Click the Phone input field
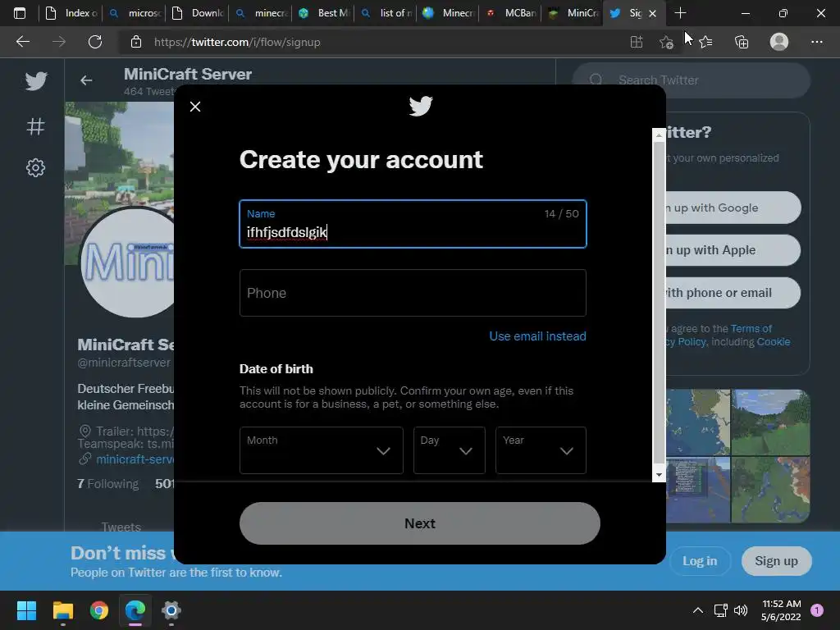The width and height of the screenshot is (840, 630). (413, 293)
